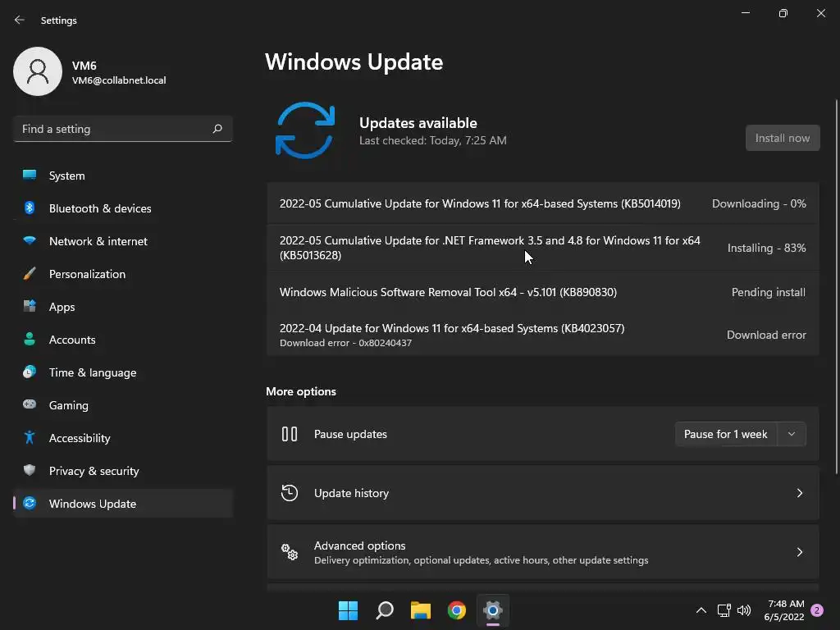
Task: Show hidden system tray icons
Action: (x=701, y=610)
